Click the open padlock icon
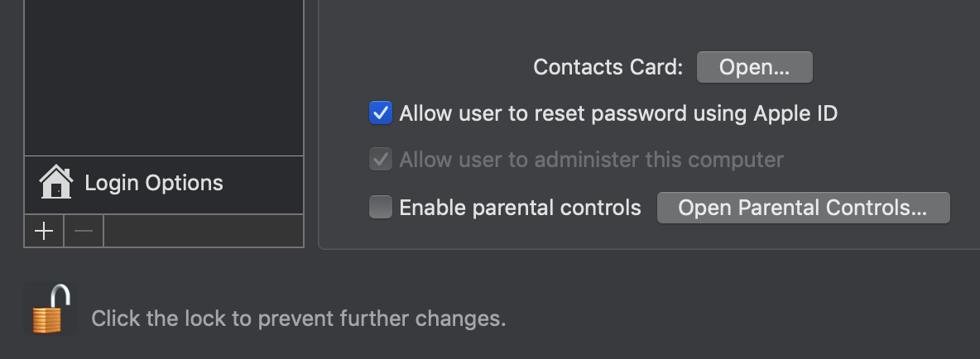This screenshot has height=359, width=980. click(50, 309)
